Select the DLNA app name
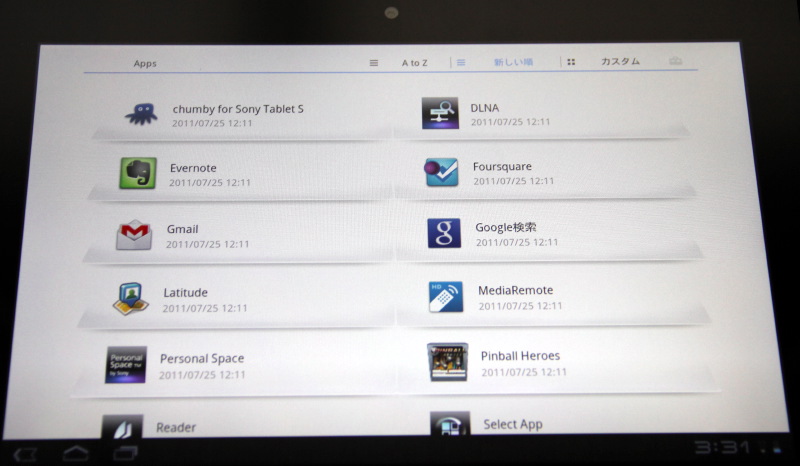The width and height of the screenshot is (800, 466). (x=485, y=108)
